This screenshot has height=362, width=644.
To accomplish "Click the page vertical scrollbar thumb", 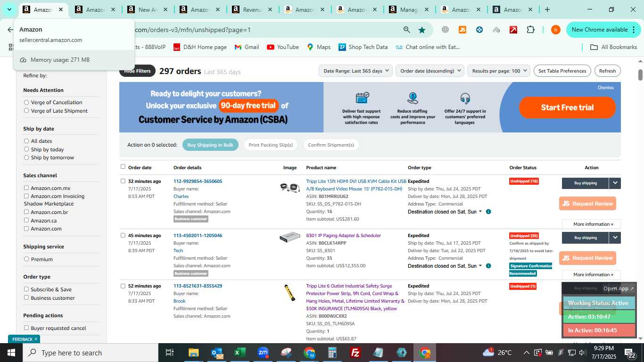I will [x=641, y=74].
